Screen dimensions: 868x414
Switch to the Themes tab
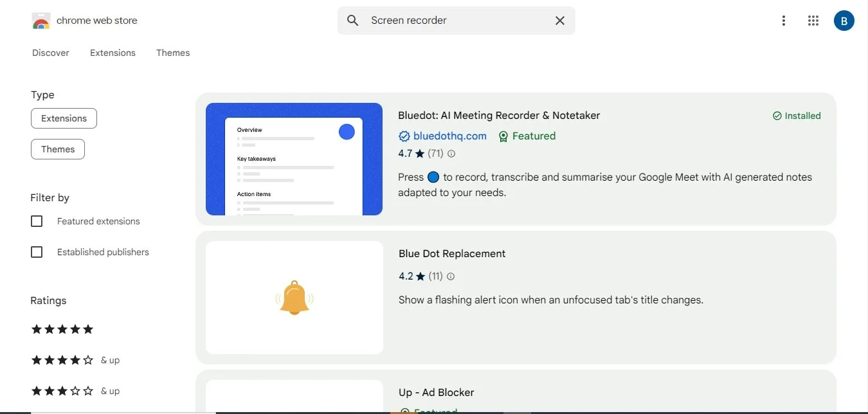point(173,53)
